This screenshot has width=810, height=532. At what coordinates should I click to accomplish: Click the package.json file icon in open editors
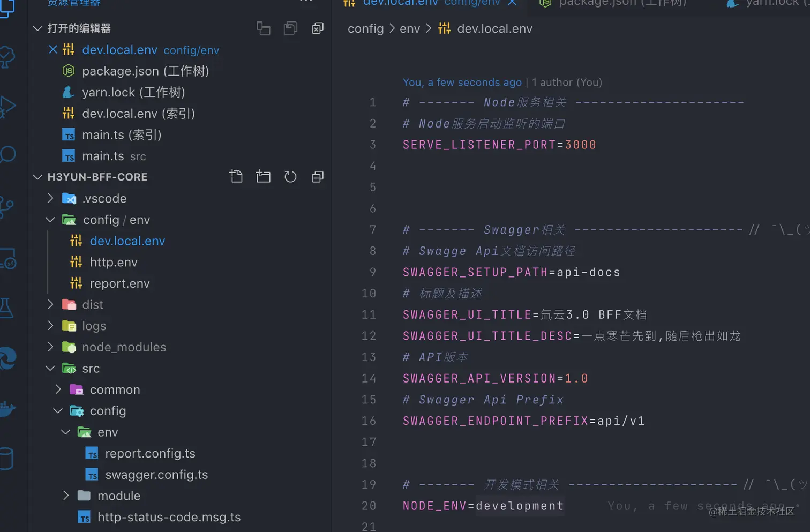pos(69,71)
